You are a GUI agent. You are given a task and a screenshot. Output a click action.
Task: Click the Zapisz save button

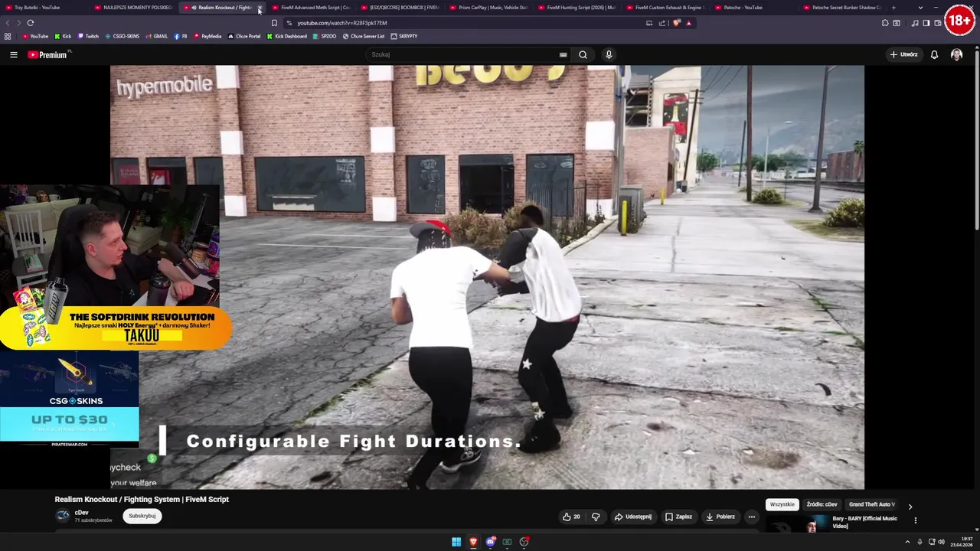[x=678, y=517]
